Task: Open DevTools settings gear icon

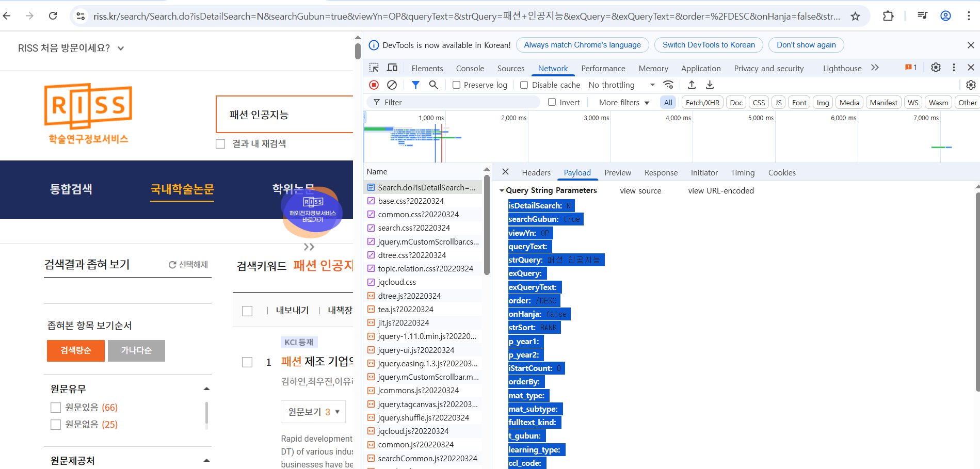Action: pos(936,68)
